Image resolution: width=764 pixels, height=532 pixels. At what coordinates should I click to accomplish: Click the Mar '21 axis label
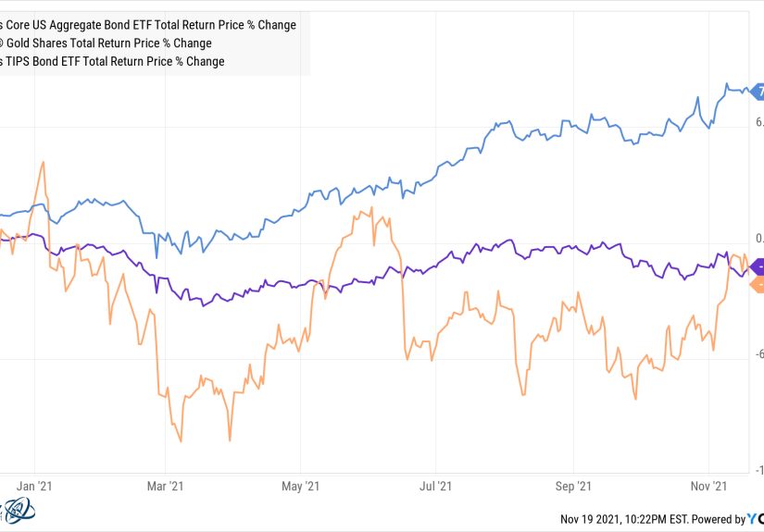[165, 485]
